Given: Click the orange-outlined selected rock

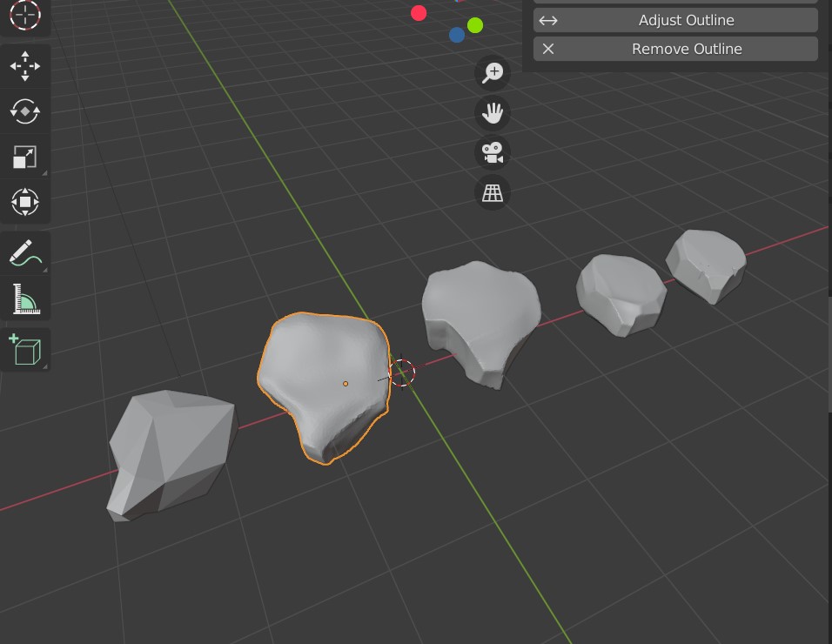Looking at the screenshot, I should [x=325, y=387].
